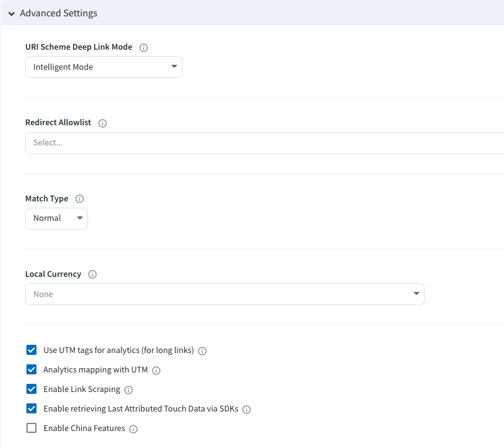504x448 pixels.
Task: View info for Last Attributed Touch Data
Action: [247, 410]
